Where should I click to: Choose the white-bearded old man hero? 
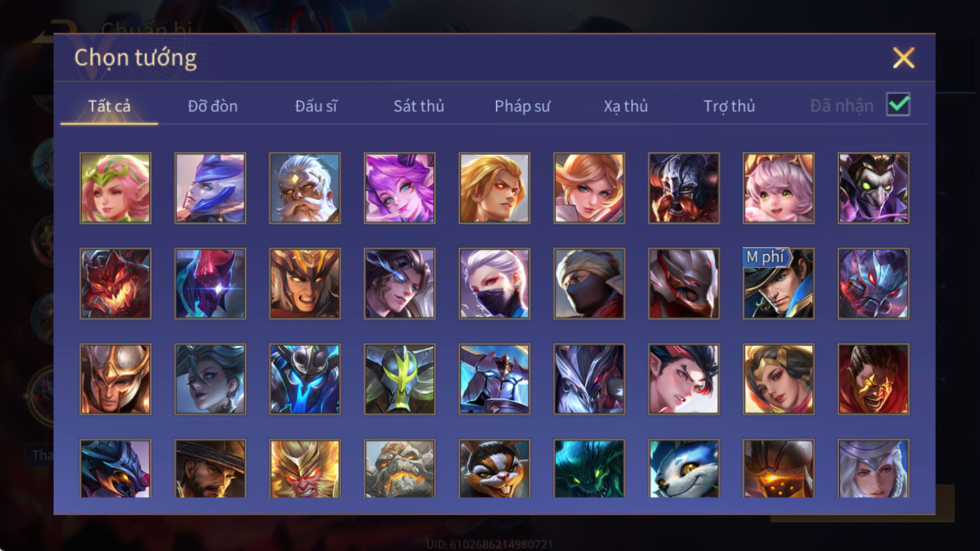pos(305,188)
